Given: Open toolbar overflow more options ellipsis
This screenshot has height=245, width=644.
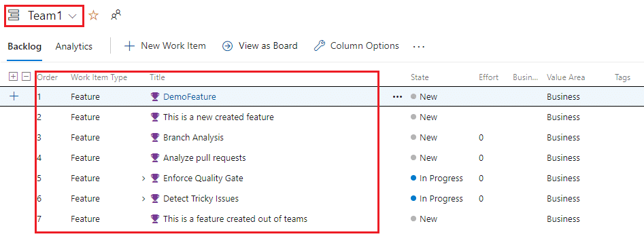Looking at the screenshot, I should [x=418, y=46].
